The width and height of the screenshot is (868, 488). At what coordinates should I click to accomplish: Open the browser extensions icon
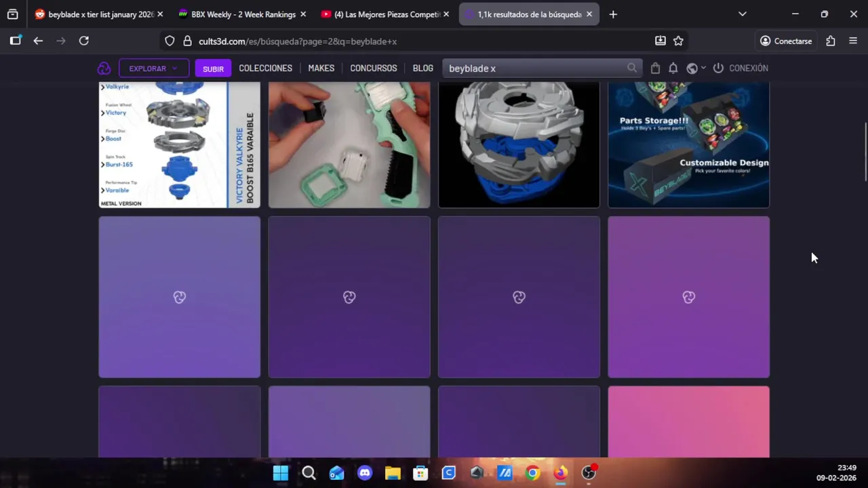(x=831, y=41)
